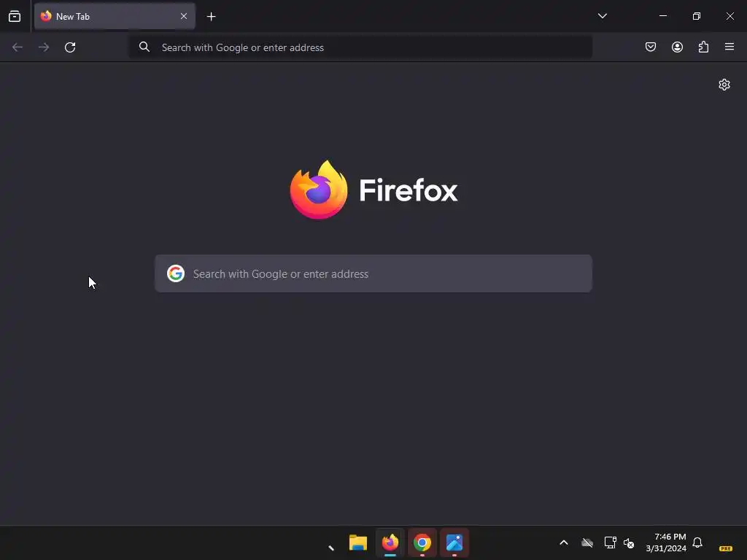Go back one page arrow

(18, 47)
